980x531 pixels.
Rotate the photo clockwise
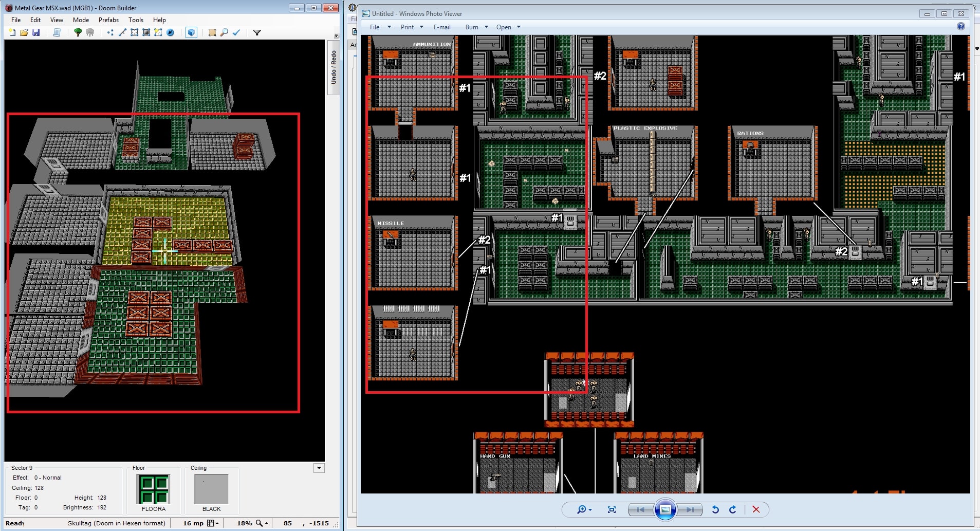point(733,509)
